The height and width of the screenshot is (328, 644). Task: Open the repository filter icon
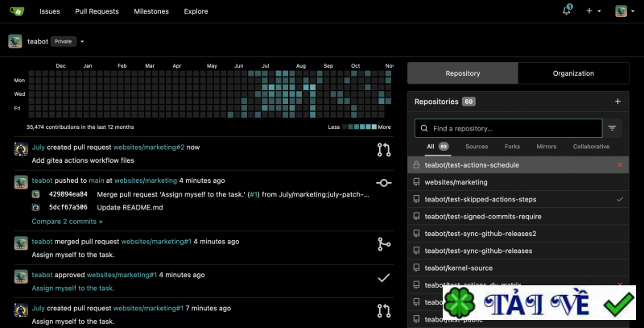click(613, 128)
